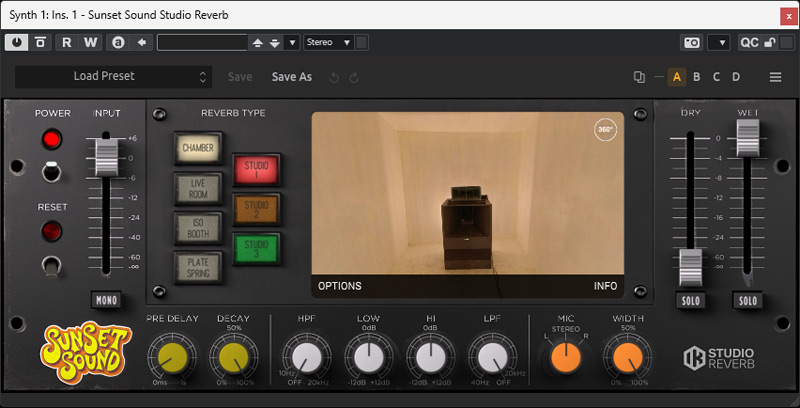Toggle SOLO under the Dry fader

[x=690, y=300]
